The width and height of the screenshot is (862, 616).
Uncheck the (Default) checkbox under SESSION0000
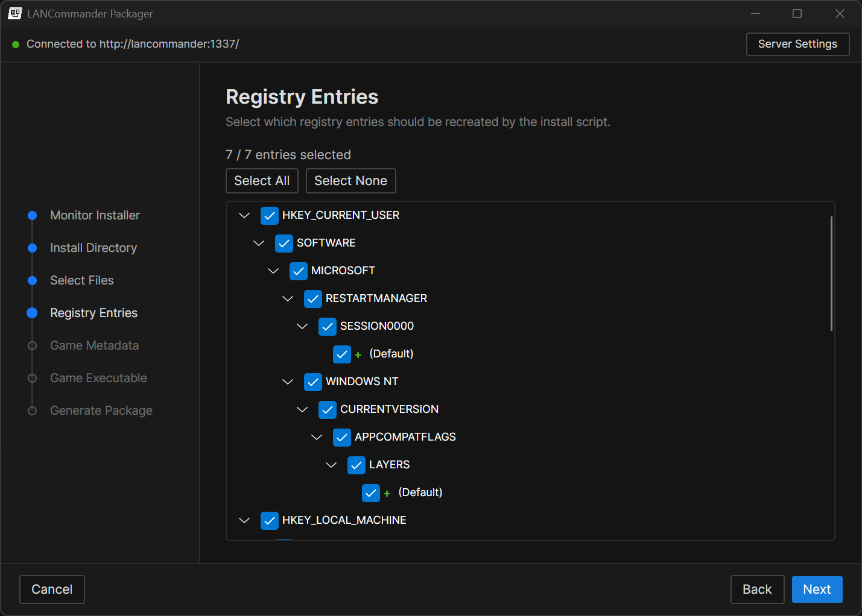click(342, 354)
